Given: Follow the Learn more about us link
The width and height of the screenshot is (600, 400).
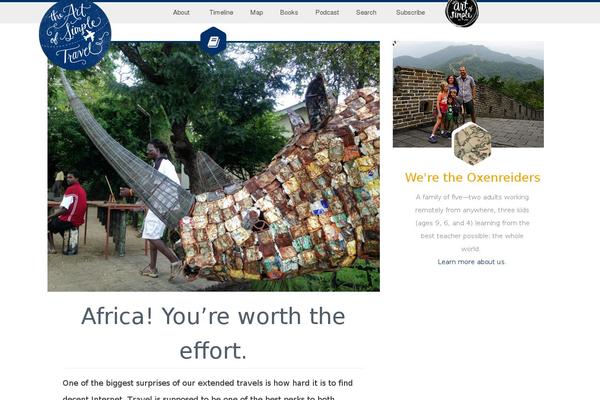Looking at the screenshot, I should 471,262.
